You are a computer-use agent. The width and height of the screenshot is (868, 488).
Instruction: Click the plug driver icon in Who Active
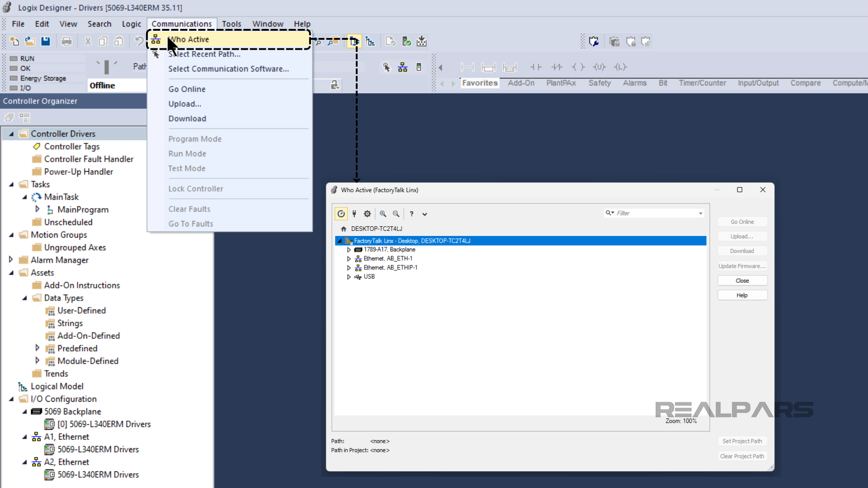coord(354,214)
